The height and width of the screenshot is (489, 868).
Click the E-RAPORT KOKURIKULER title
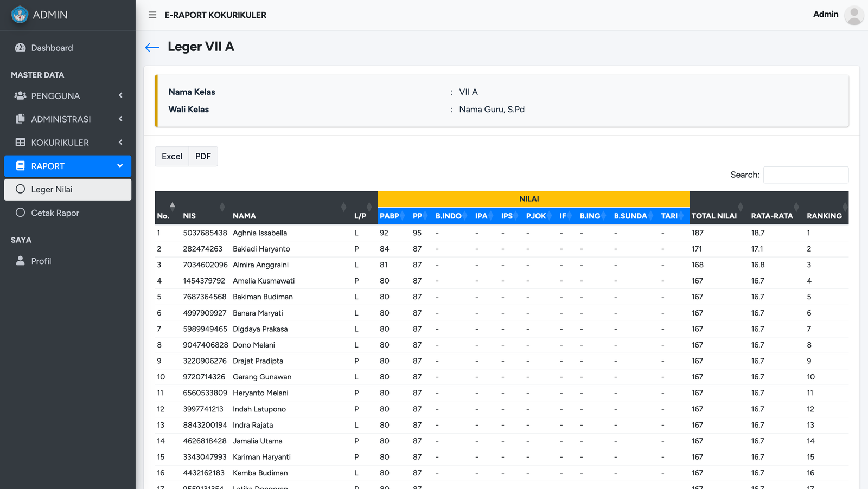(x=215, y=15)
